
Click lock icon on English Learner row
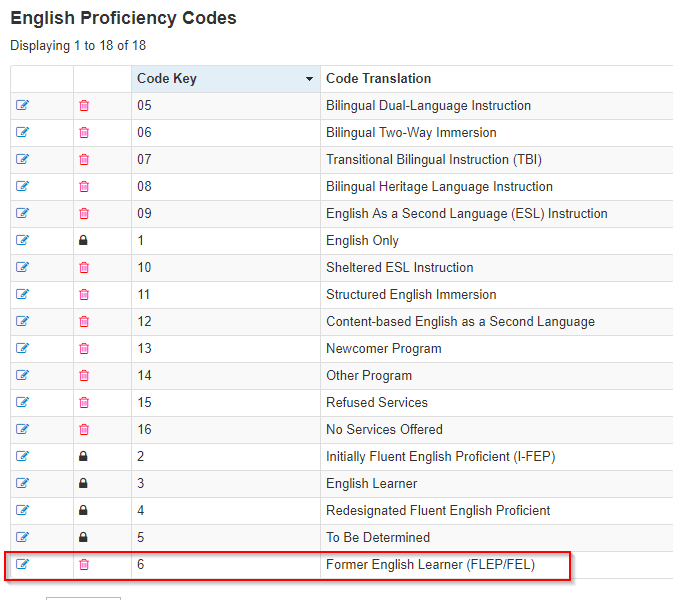coord(84,483)
